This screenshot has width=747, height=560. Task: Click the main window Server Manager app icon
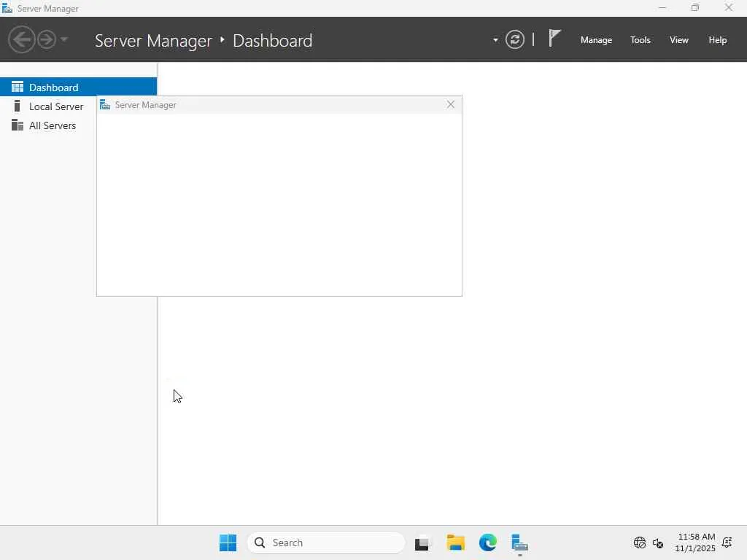coord(7,8)
